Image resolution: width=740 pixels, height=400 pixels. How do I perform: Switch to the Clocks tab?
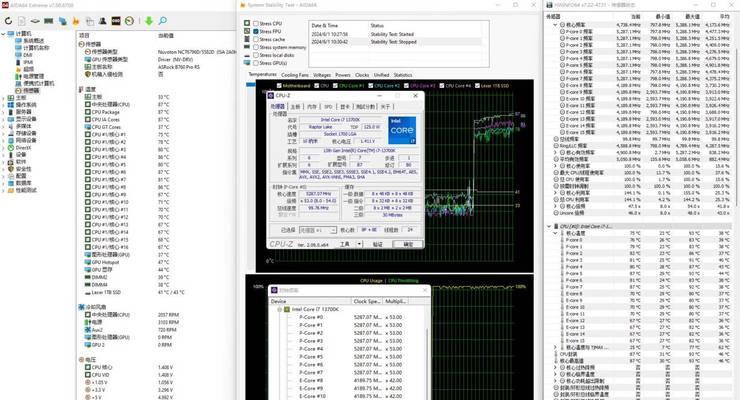(x=362, y=75)
